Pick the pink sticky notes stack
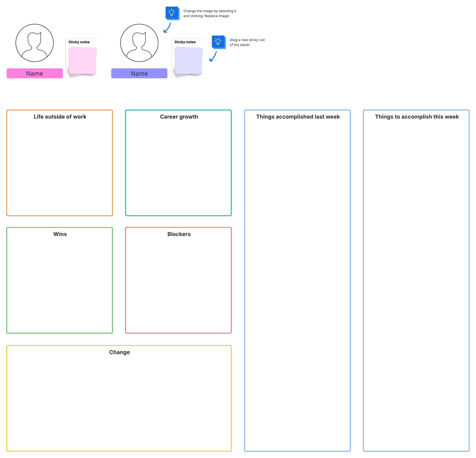 click(x=82, y=61)
